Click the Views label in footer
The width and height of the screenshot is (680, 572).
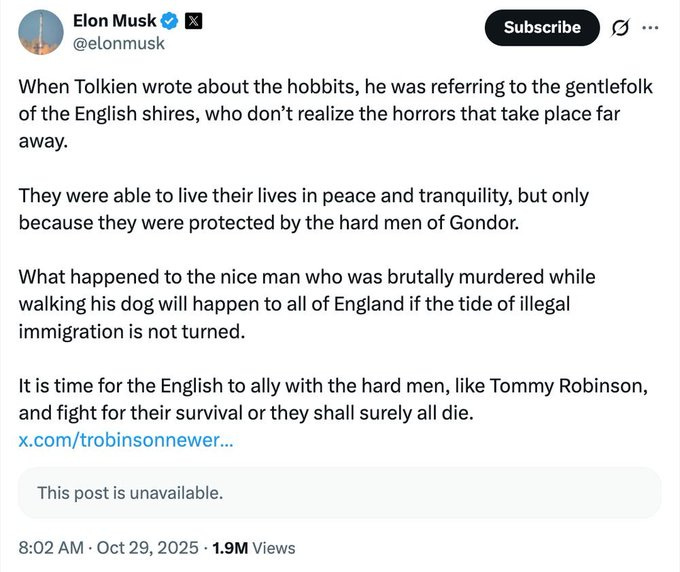[274, 548]
